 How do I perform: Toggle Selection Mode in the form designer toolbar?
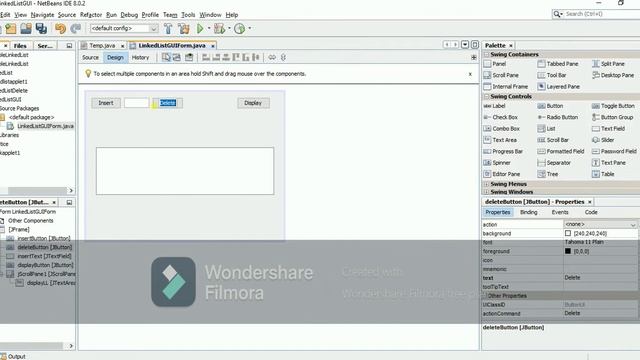tap(166, 57)
